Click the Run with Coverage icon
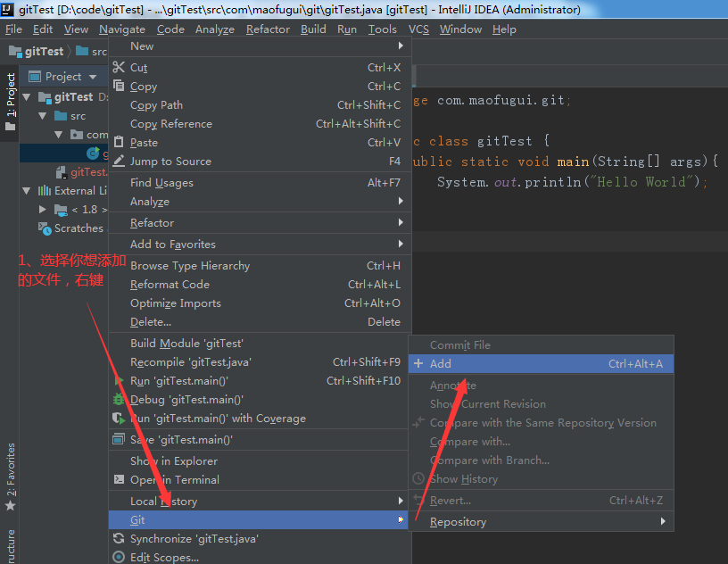Screen dimensions: 728x564 119,419
